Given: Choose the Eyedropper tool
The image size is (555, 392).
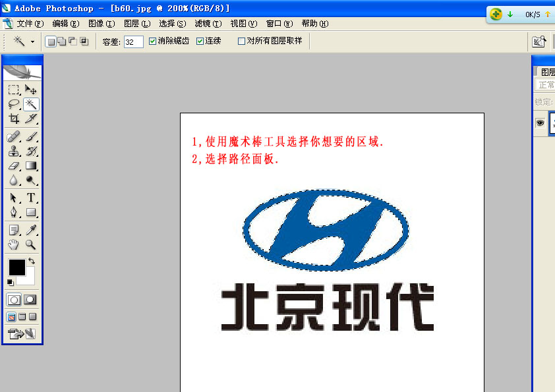Looking at the screenshot, I should [x=31, y=230].
